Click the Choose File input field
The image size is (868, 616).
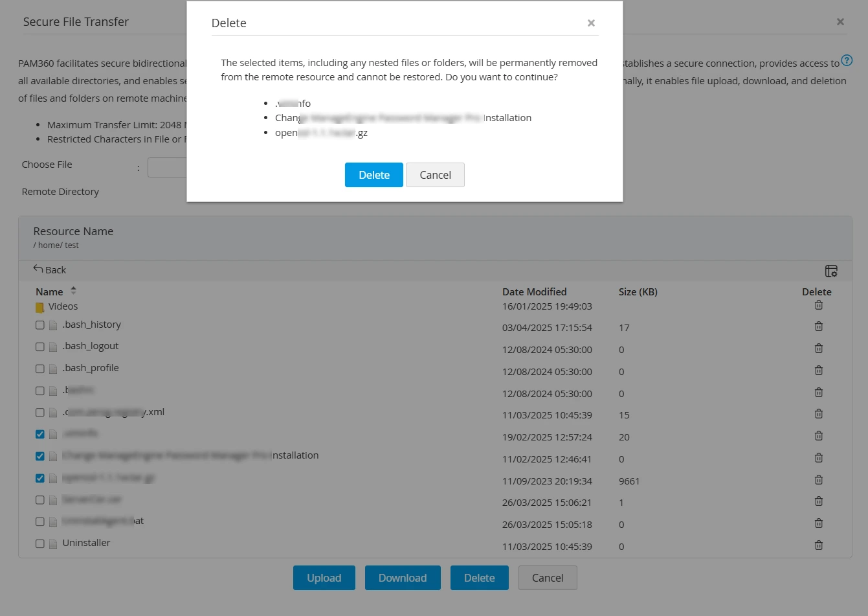coord(167,168)
